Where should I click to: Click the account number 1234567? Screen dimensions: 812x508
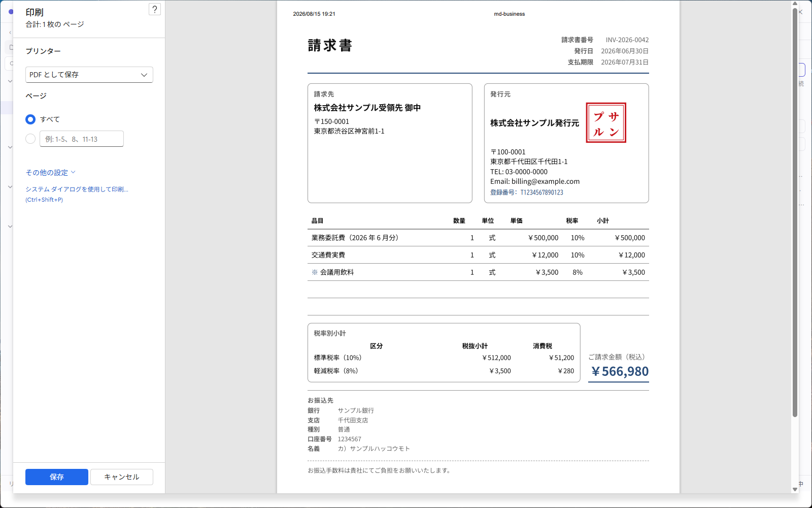(x=350, y=439)
